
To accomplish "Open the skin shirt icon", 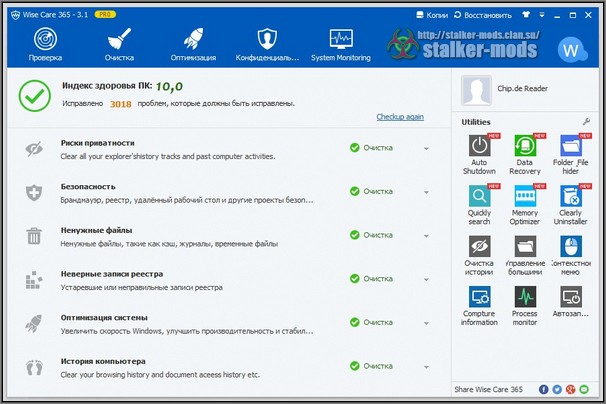I will point(526,15).
